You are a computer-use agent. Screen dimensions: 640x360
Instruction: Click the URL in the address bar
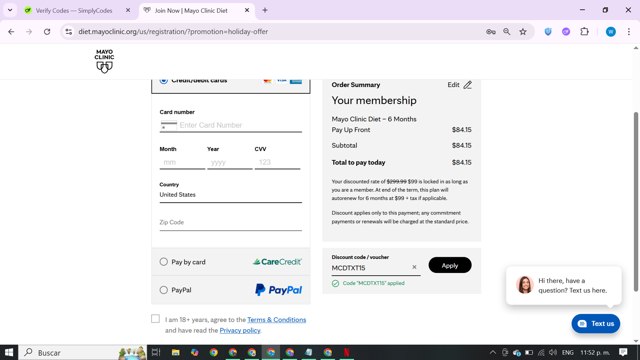point(173,31)
